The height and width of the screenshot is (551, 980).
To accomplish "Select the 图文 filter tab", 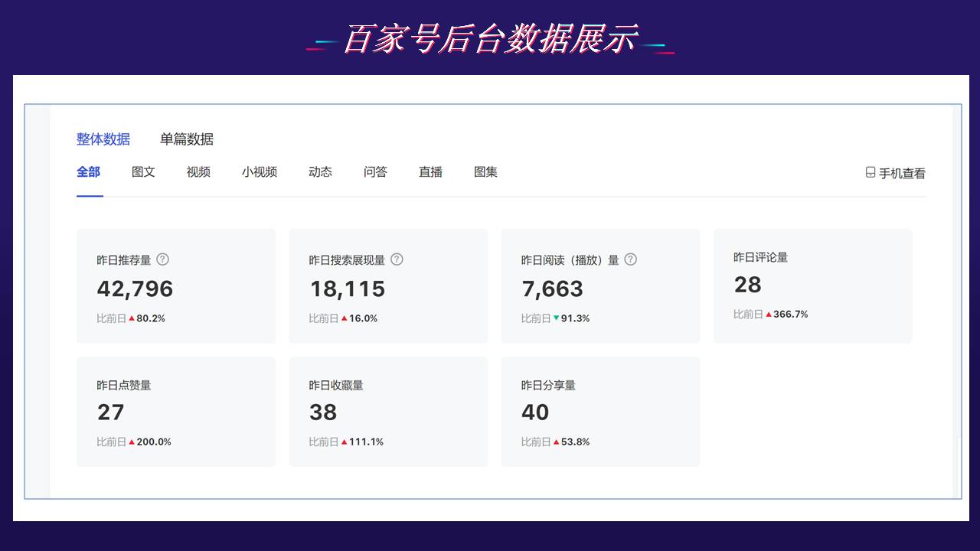I will tap(143, 172).
